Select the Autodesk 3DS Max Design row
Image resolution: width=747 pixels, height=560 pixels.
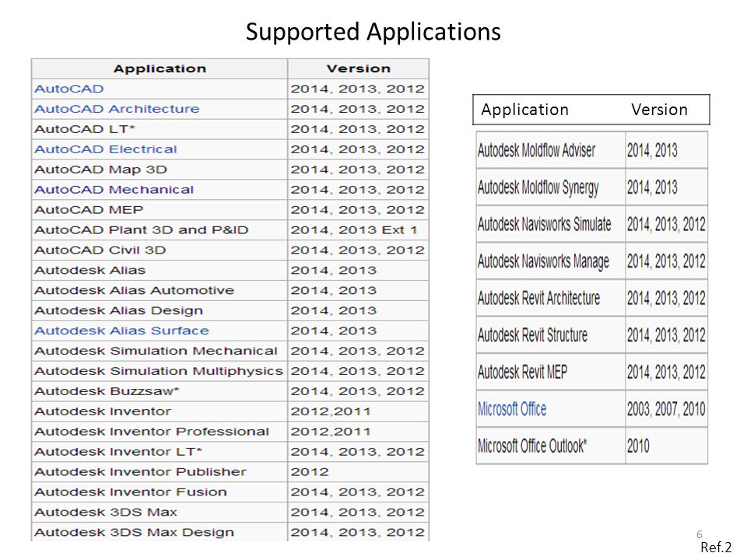pos(230,532)
